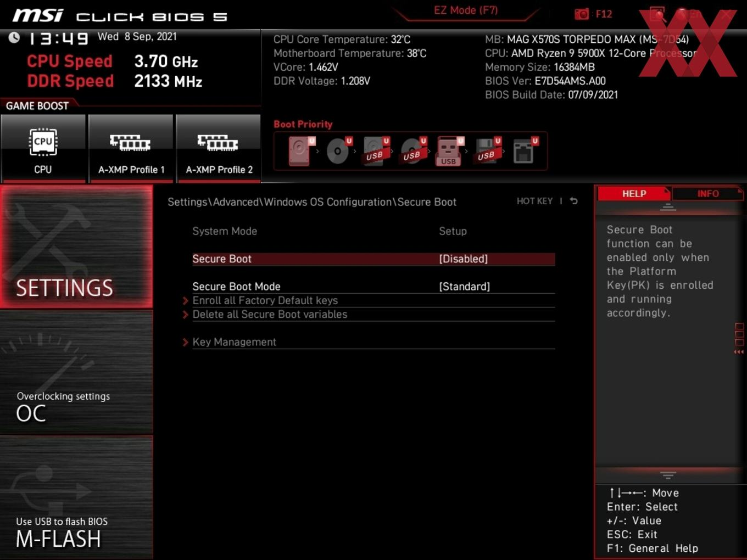Click the GAME BOOST label
This screenshot has width=747, height=560.
click(37, 106)
